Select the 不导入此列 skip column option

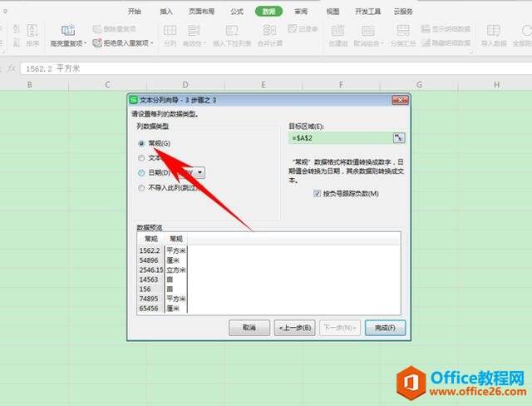point(141,188)
